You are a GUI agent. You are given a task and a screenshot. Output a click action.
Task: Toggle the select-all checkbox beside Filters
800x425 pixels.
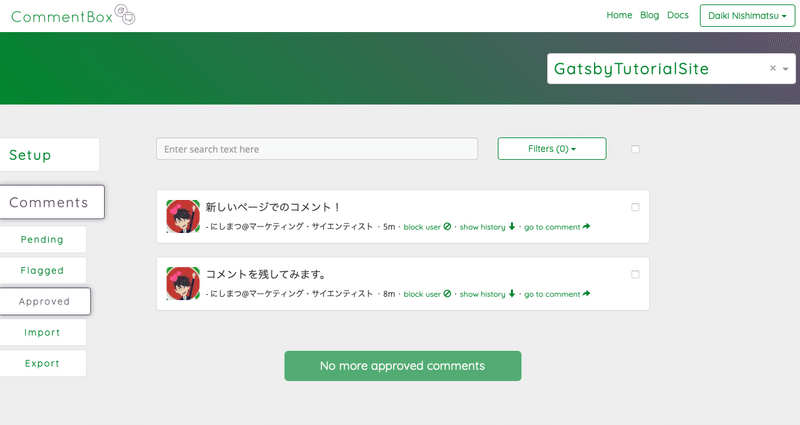click(x=635, y=149)
